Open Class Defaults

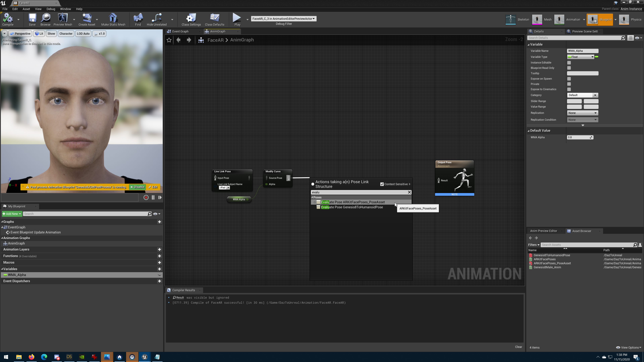pos(214,19)
